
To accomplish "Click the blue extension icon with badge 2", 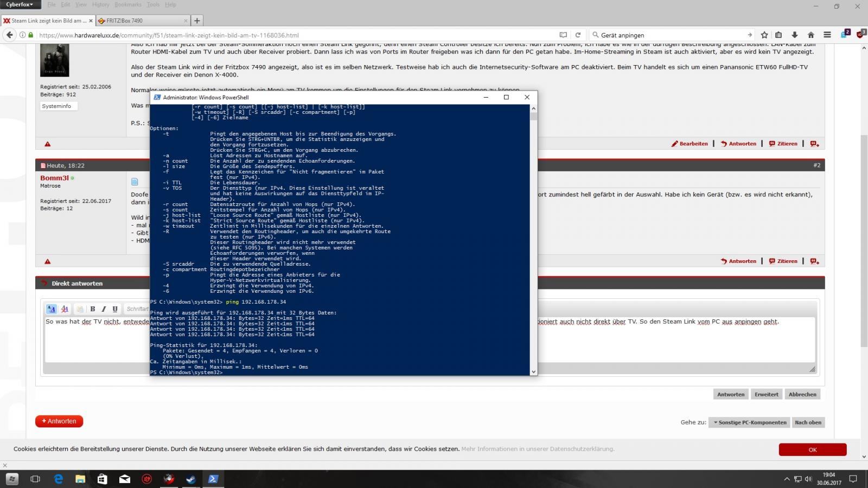I will 845,34.
